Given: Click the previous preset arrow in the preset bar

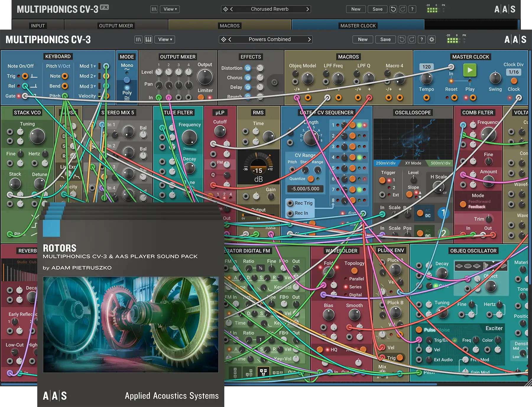Looking at the screenshot, I should 229,39.
